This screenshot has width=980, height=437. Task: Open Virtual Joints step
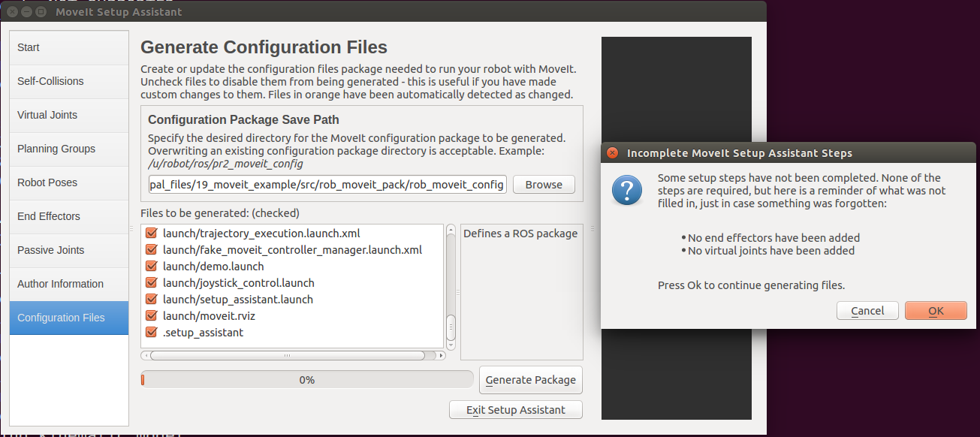click(69, 115)
